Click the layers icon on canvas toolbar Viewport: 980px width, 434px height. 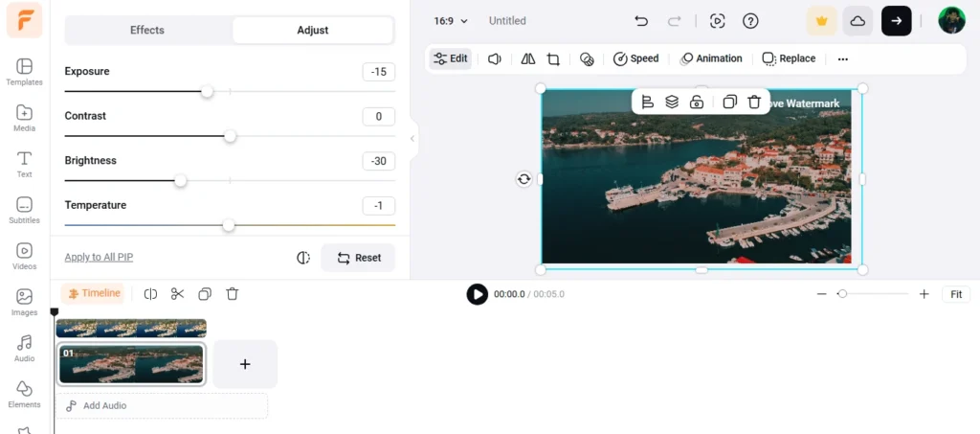tap(672, 102)
